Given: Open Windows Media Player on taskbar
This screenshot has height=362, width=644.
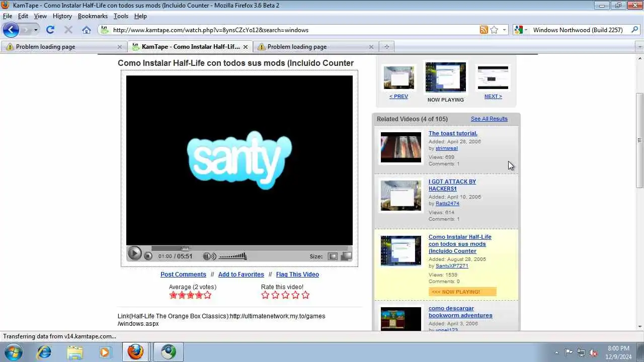Looking at the screenshot, I should click(x=104, y=352).
